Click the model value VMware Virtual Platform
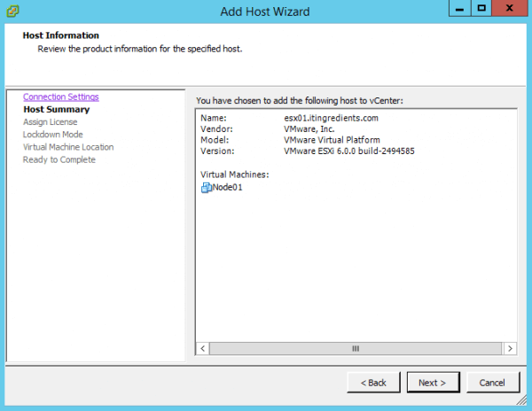Image resolution: width=532 pixels, height=411 pixels. point(332,140)
